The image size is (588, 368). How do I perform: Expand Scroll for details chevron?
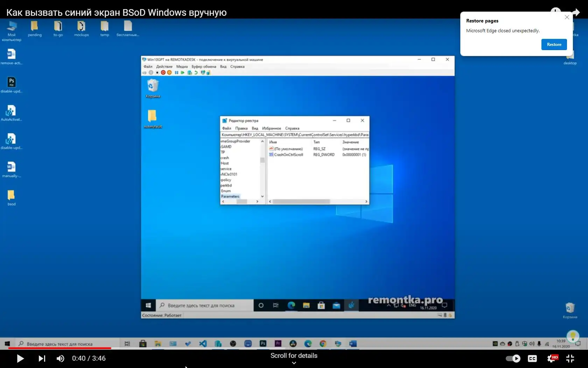(x=294, y=363)
